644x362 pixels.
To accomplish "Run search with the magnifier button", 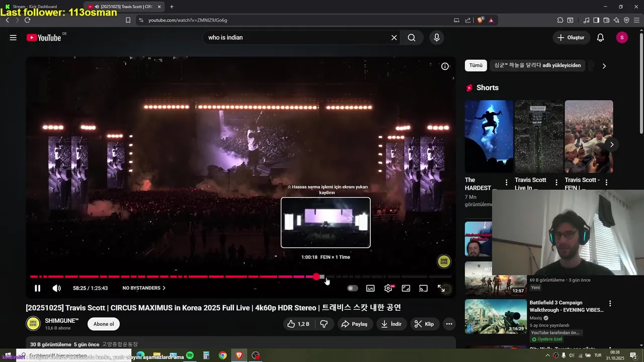I will [412, 38].
